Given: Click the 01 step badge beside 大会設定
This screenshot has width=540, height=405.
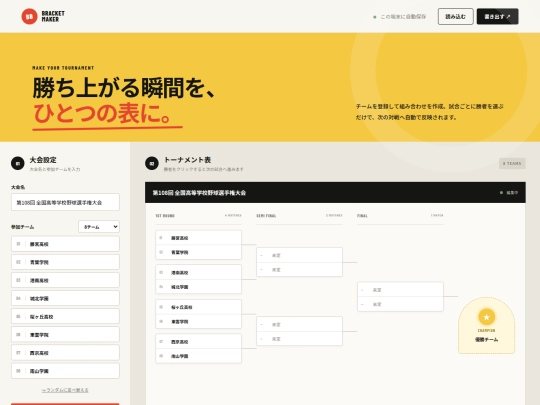Looking at the screenshot, I should point(18,163).
